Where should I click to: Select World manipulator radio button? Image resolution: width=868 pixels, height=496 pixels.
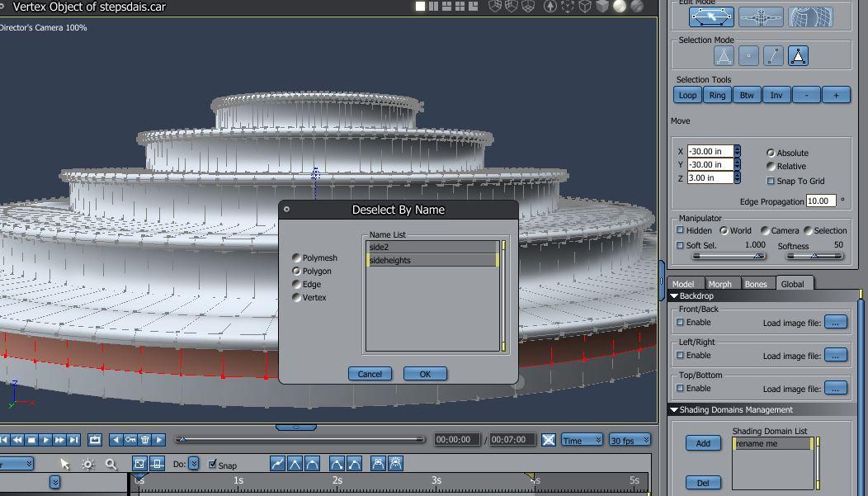click(x=724, y=230)
